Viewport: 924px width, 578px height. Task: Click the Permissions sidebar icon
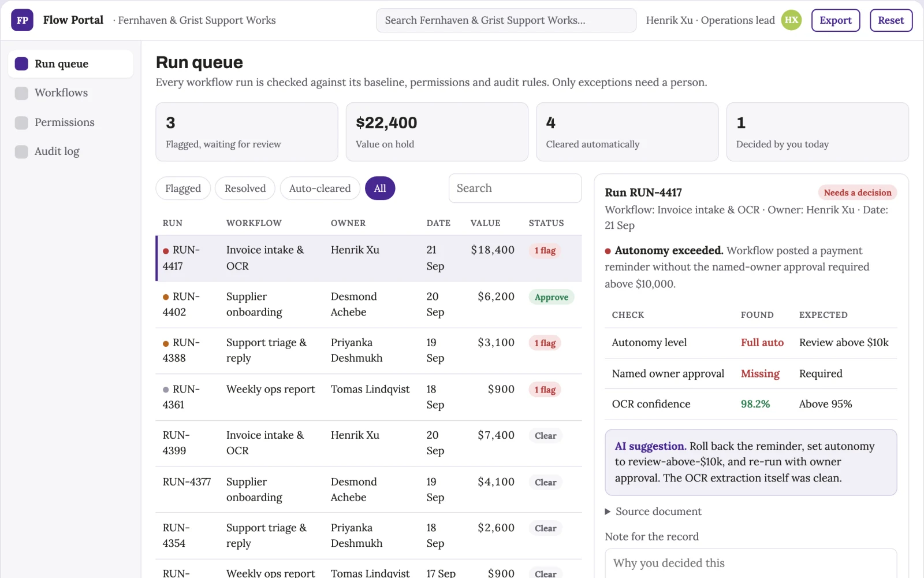21,123
